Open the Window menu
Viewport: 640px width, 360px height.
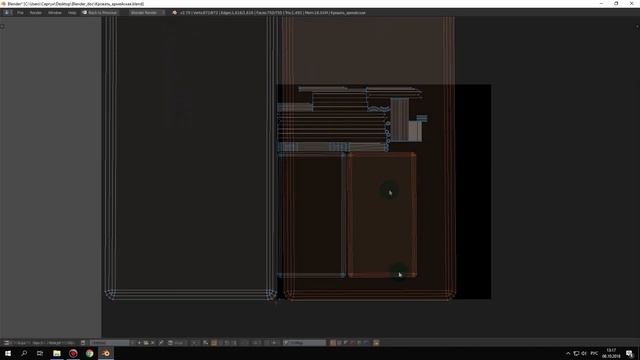tap(55, 13)
